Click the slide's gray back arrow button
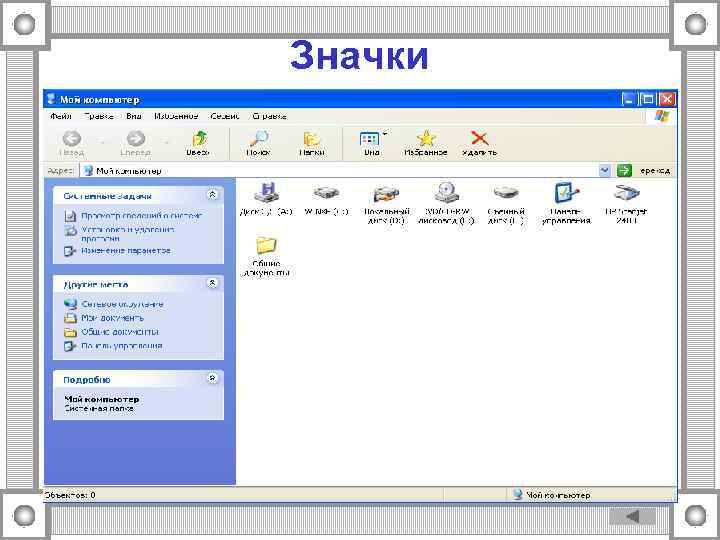The image size is (720, 540). click(x=632, y=516)
